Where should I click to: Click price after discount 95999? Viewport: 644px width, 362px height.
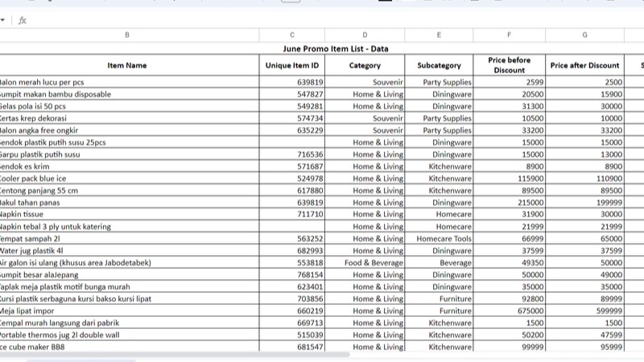pyautogui.click(x=585, y=347)
